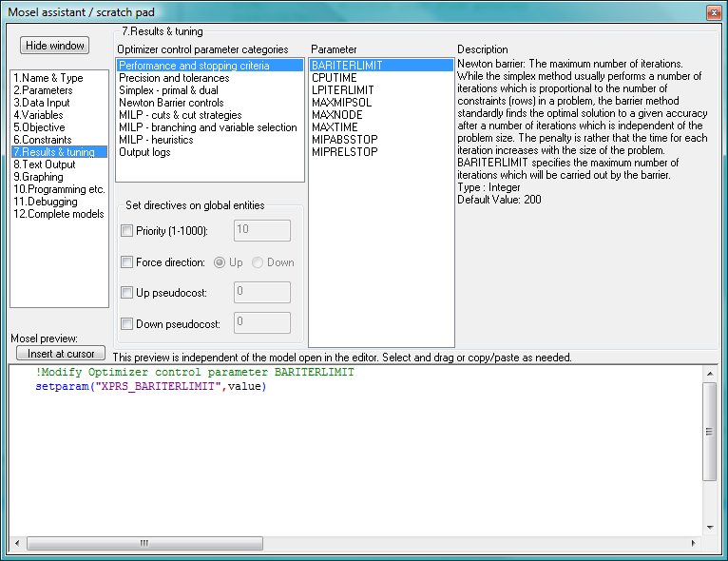
Task: Select the Down radio button
Action: point(259,262)
